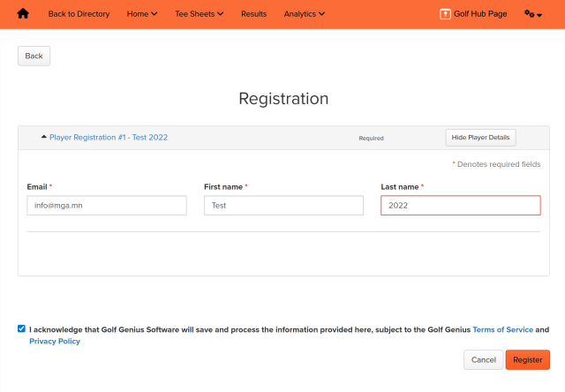
Task: Click the Player Registration #1 - Test 2022 link
Action: [109, 138]
